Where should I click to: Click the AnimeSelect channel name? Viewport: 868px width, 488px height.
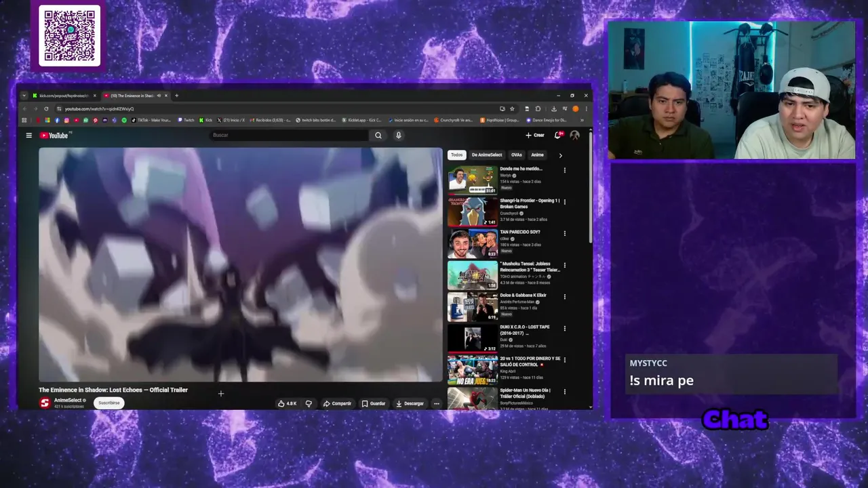(68, 401)
